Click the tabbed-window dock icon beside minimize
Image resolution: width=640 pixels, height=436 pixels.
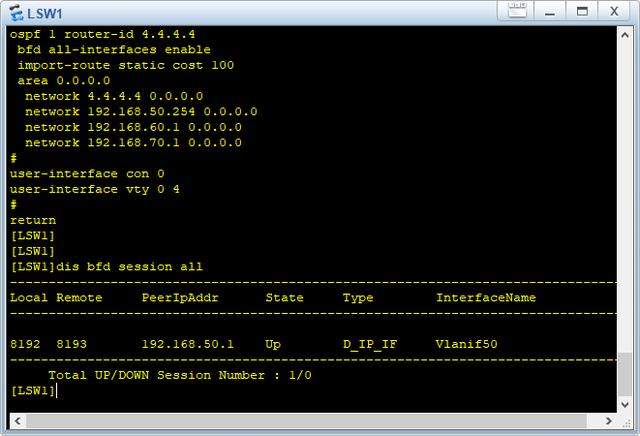click(x=517, y=11)
